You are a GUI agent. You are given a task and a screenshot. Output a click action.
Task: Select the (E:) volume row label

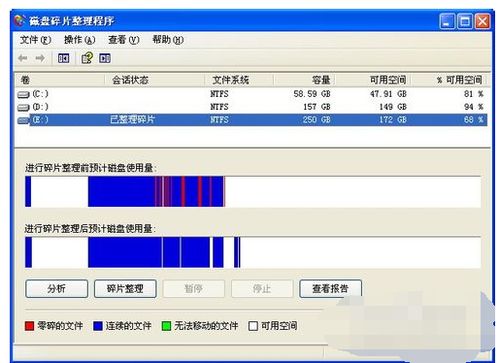point(40,120)
